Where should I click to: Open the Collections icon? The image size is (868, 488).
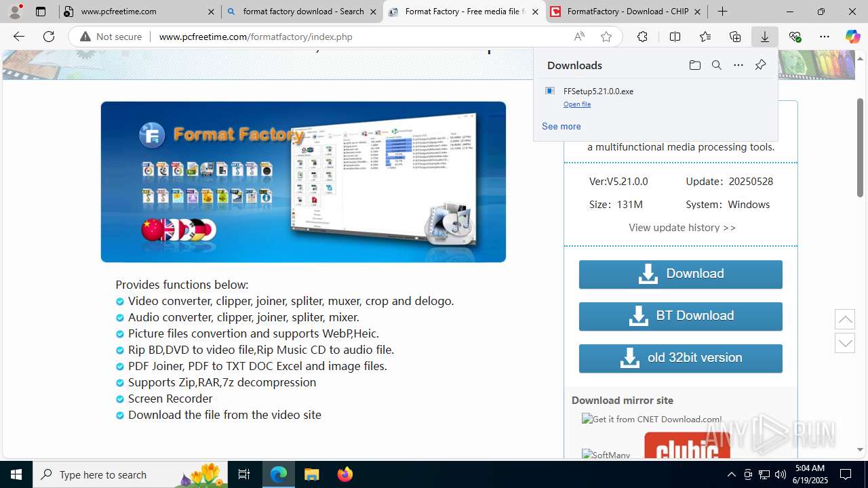point(735,37)
